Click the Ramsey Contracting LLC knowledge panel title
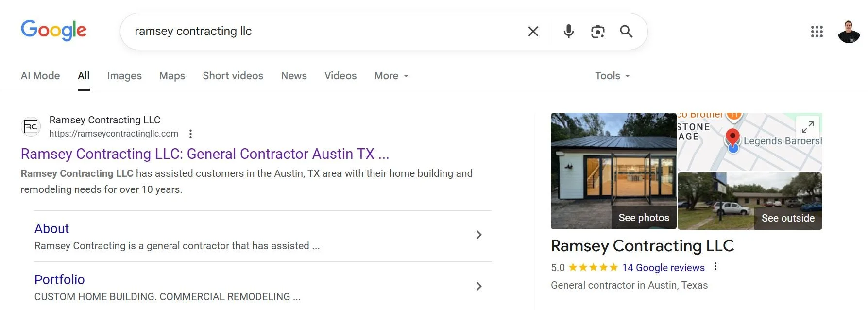Image resolution: width=868 pixels, height=310 pixels. tap(642, 246)
